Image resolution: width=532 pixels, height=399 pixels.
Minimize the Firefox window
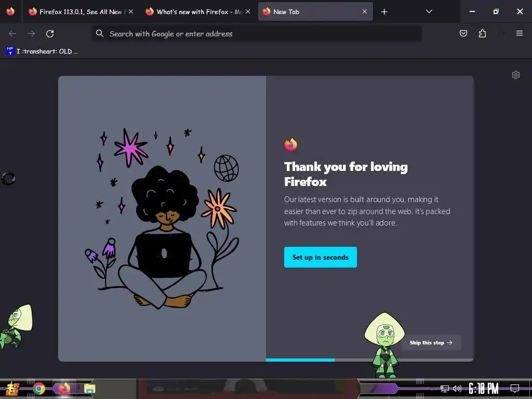[472, 11]
